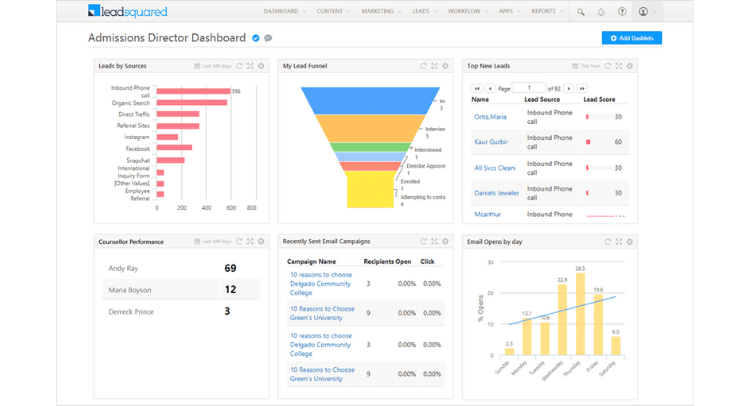
Task: Open first '10 reasons to choose Delgado' campaign
Action: (x=320, y=284)
